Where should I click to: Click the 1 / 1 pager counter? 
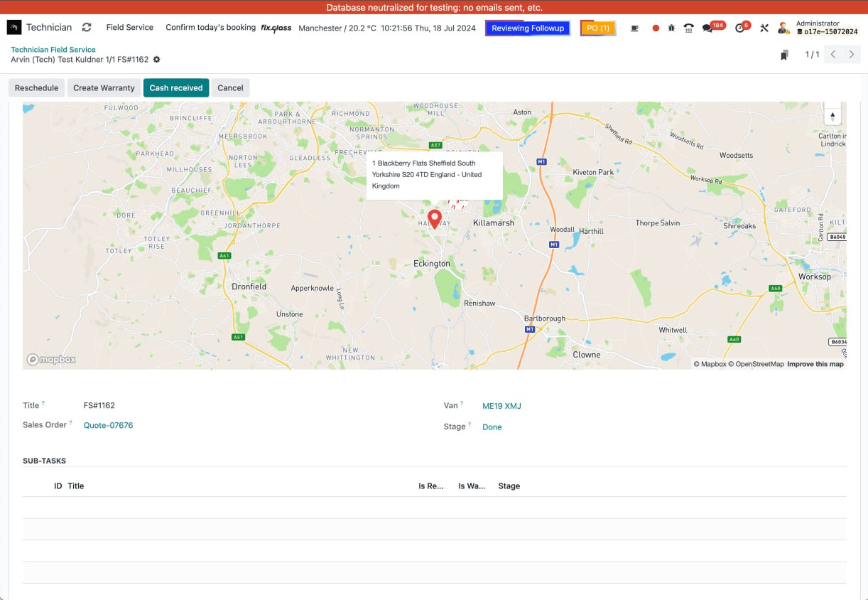coord(812,55)
